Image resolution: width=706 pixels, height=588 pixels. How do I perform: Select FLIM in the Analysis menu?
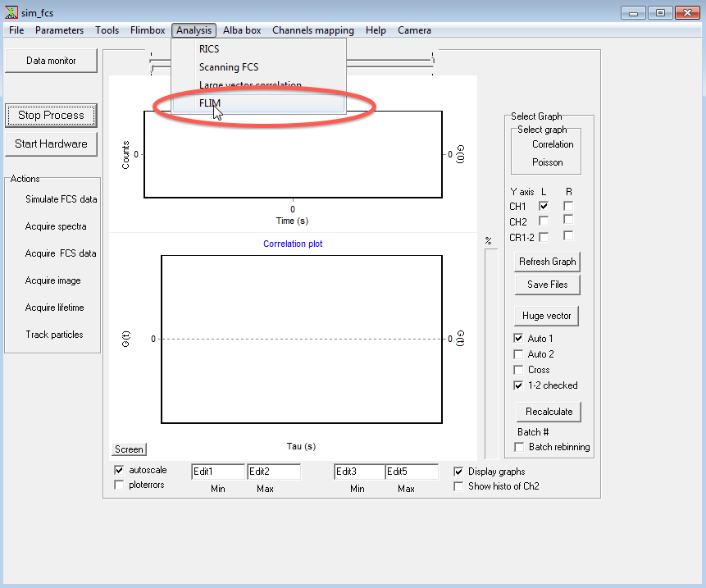click(x=258, y=103)
